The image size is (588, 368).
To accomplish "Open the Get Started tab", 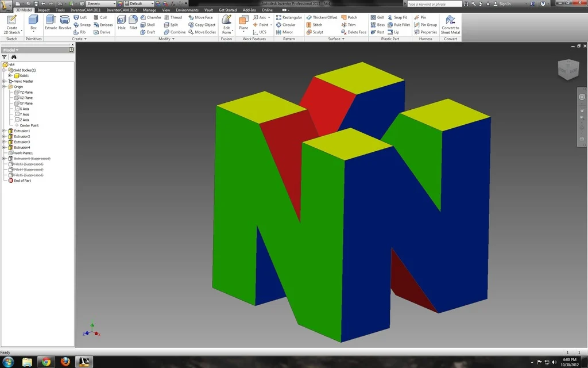I will [x=227, y=10].
